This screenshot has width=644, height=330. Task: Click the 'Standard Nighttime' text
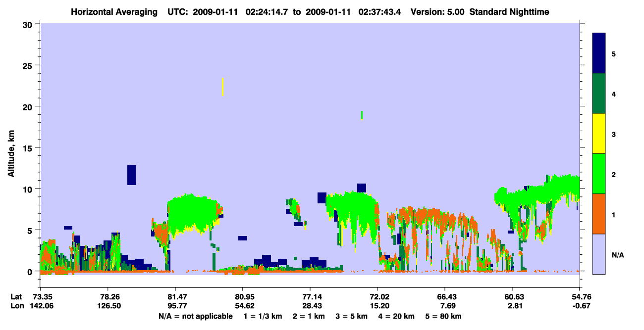click(509, 11)
